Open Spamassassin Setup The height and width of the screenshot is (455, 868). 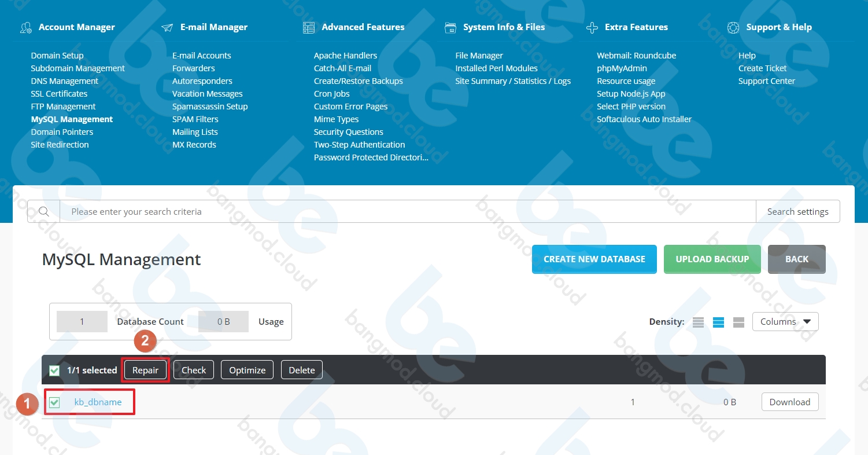[x=210, y=107]
